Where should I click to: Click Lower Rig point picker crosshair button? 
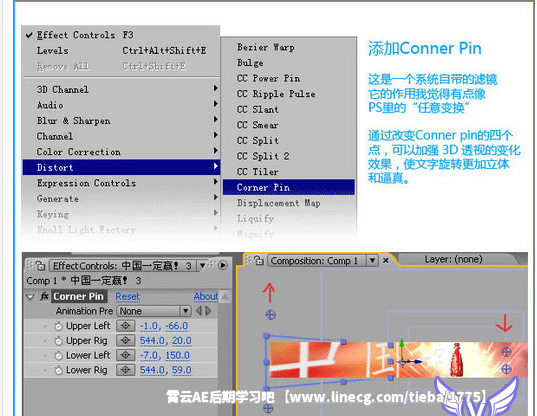pyautogui.click(x=125, y=370)
